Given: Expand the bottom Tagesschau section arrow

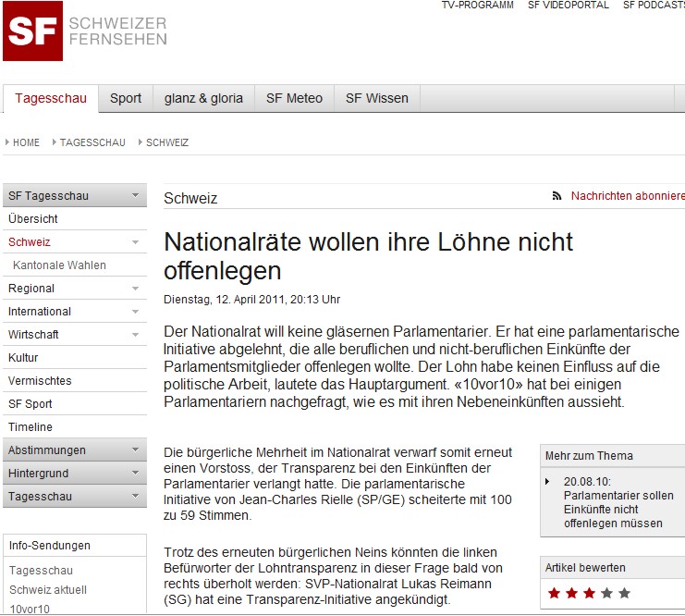Looking at the screenshot, I should [135, 496].
